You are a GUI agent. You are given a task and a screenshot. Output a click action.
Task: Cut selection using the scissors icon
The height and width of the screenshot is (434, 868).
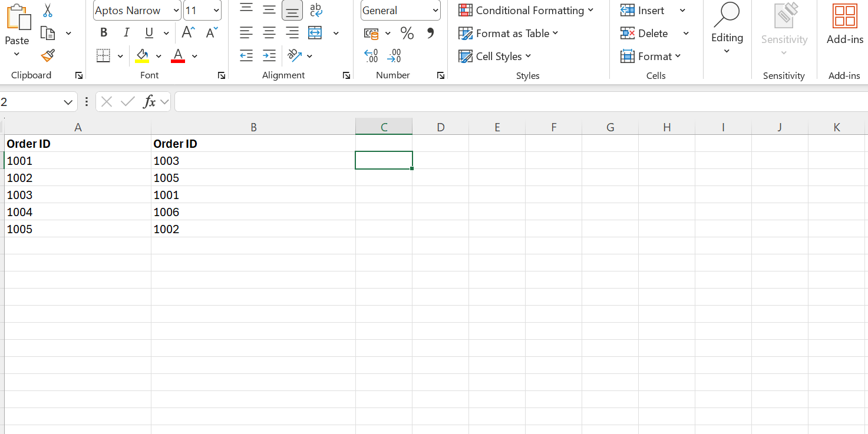coord(48,10)
